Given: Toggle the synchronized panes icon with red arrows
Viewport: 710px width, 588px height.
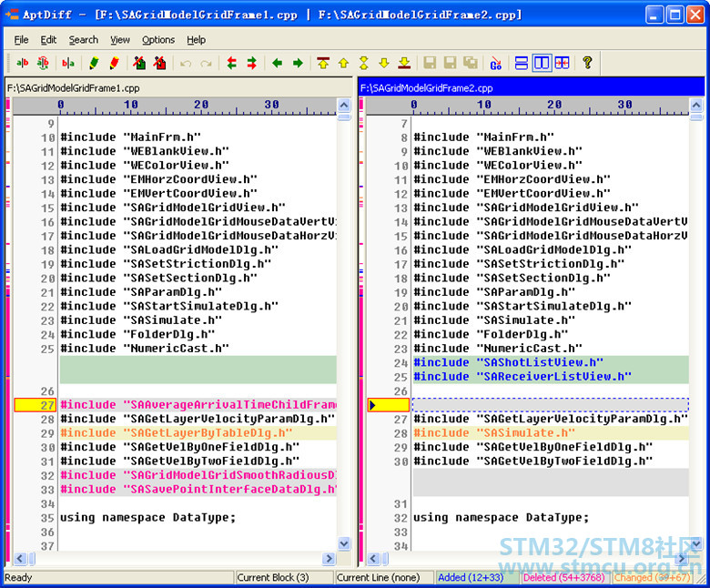Looking at the screenshot, I should pyautogui.click(x=562, y=63).
